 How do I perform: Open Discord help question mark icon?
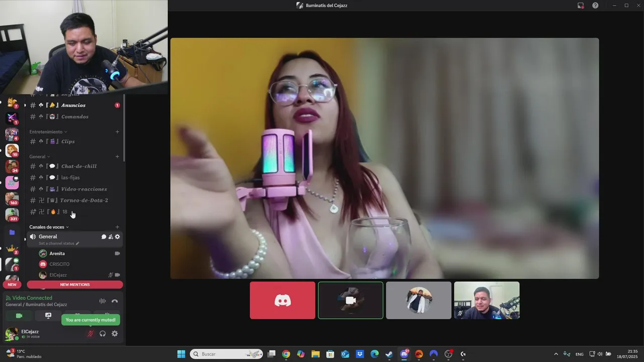coord(595,6)
